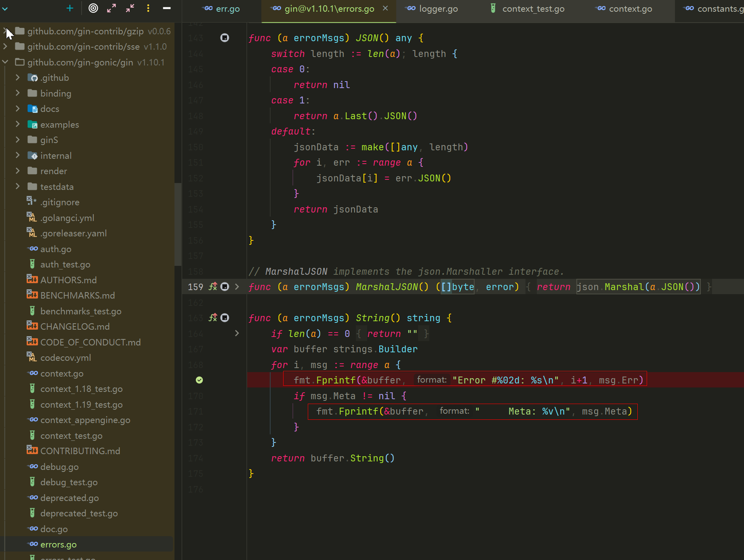Click line number 159 in the gutter
The image size is (744, 560).
pos(195,287)
